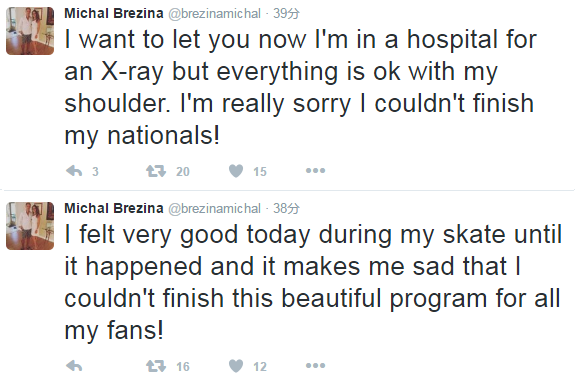
Task: Open the second tweet's profile avatar
Action: coord(30,226)
